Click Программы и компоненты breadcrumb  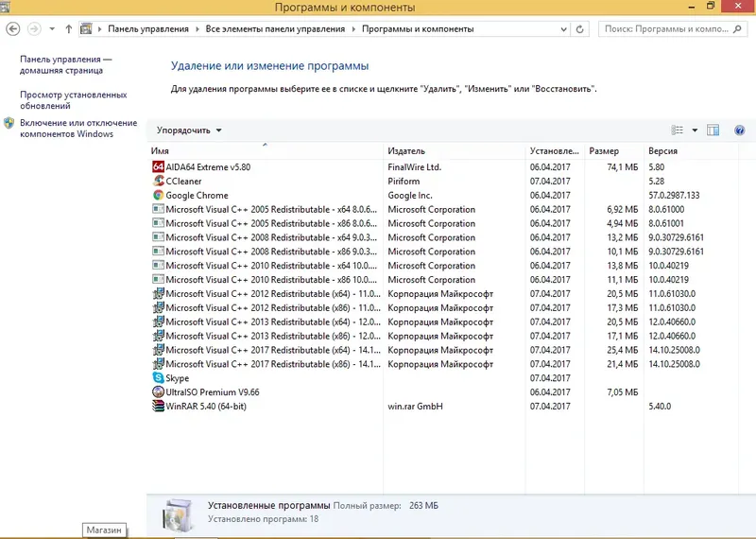click(418, 29)
